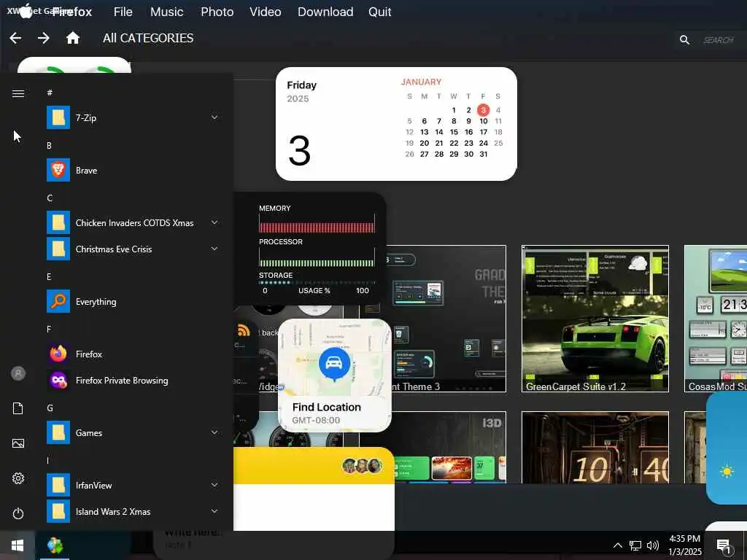Open the home page icon
747x560 pixels.
point(72,38)
